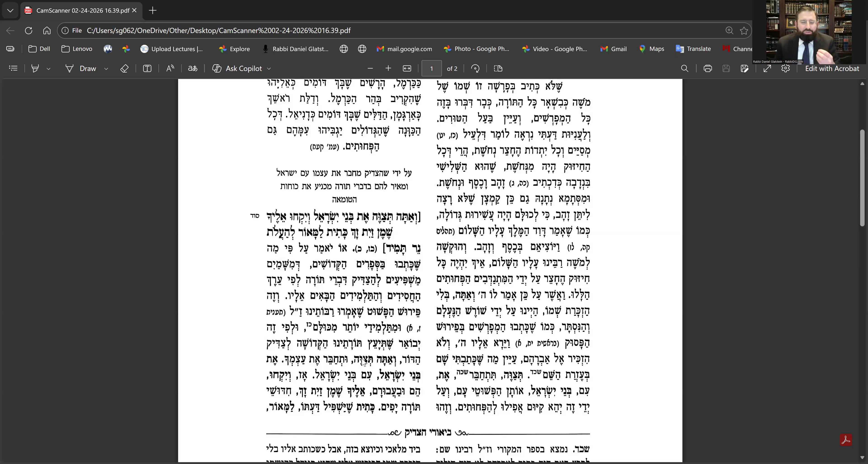Open the Translate bookmark
The image size is (868, 464).
tap(693, 49)
